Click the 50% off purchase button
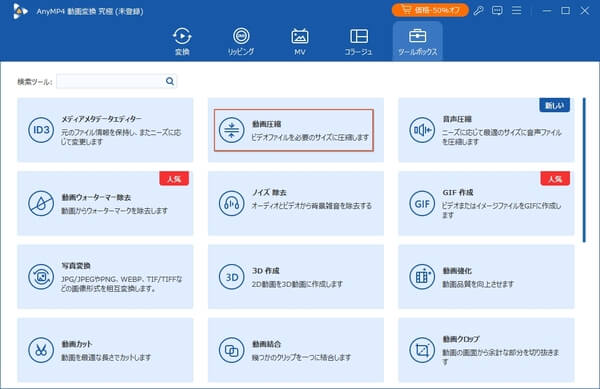The image size is (600, 389). (430, 10)
